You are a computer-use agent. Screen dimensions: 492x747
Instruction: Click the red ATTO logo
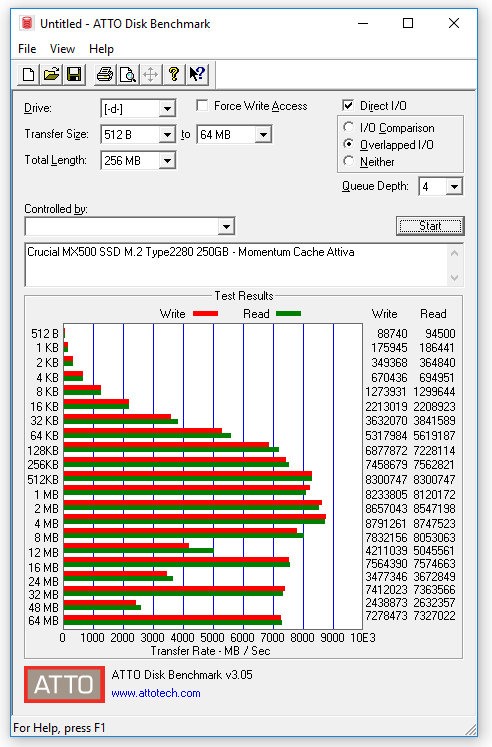pos(64,684)
